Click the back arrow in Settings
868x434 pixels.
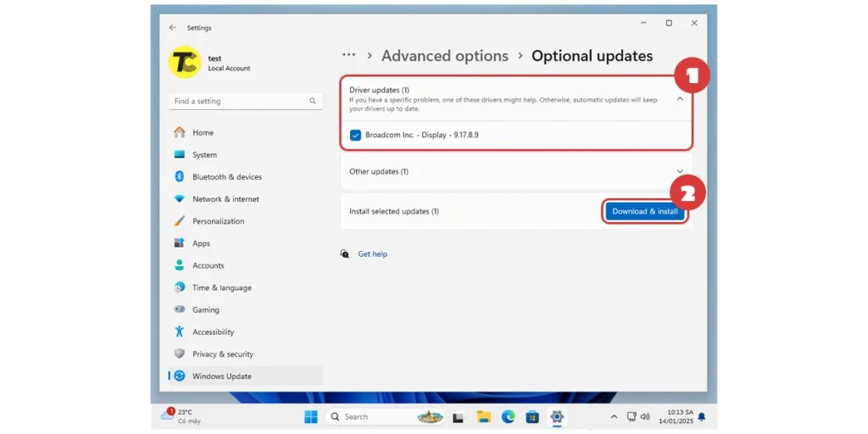pos(173,27)
